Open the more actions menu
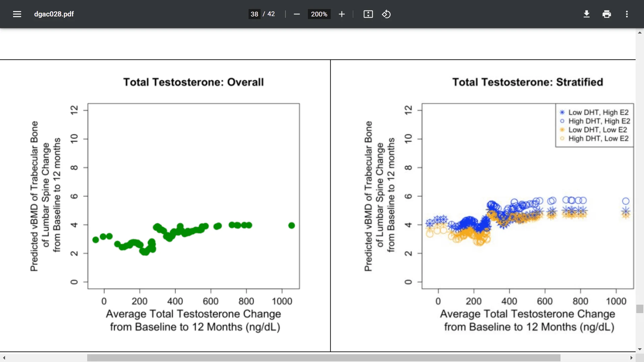Image resolution: width=644 pixels, height=362 pixels. click(627, 14)
